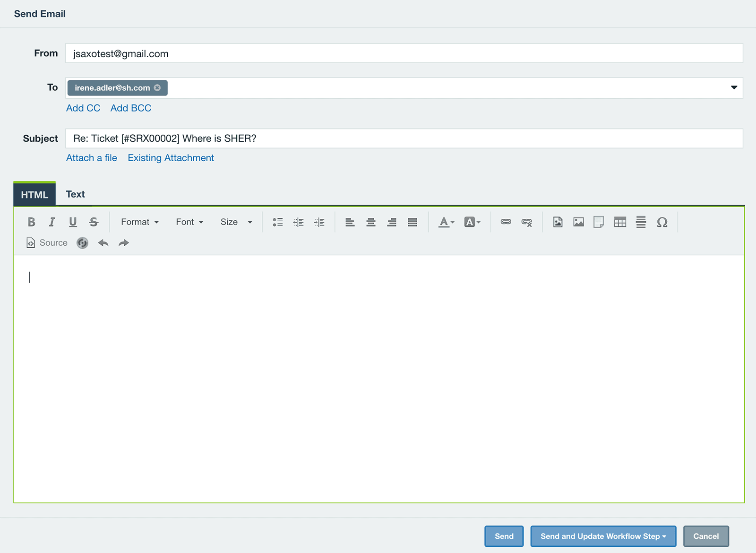Toggle italic formatting
Image resolution: width=756 pixels, height=553 pixels.
click(x=52, y=222)
